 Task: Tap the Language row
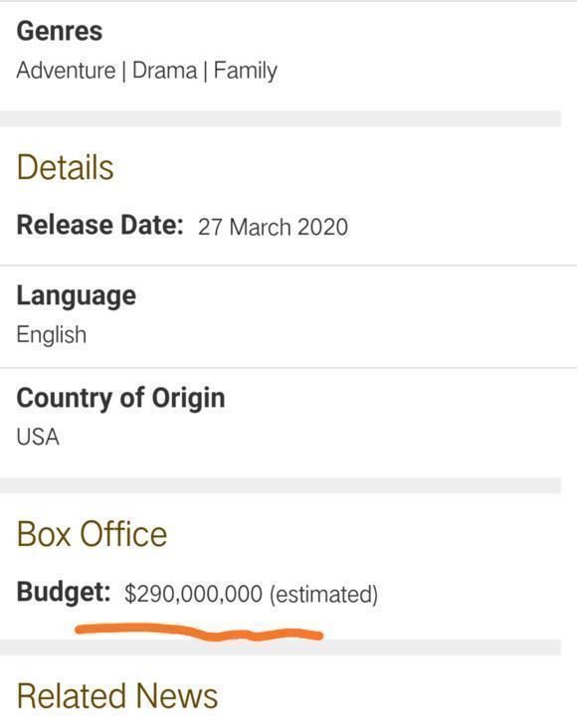[x=288, y=317]
